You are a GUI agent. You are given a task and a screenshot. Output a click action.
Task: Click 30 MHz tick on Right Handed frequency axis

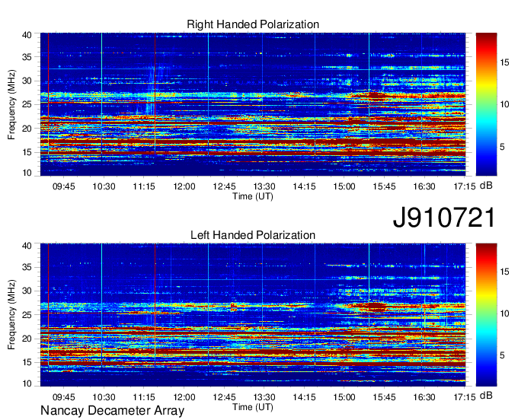pos(27,81)
